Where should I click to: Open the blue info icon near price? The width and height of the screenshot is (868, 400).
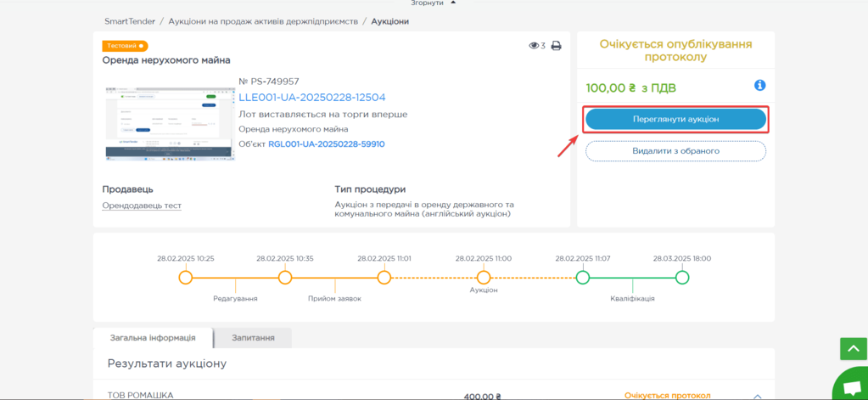pyautogui.click(x=760, y=86)
